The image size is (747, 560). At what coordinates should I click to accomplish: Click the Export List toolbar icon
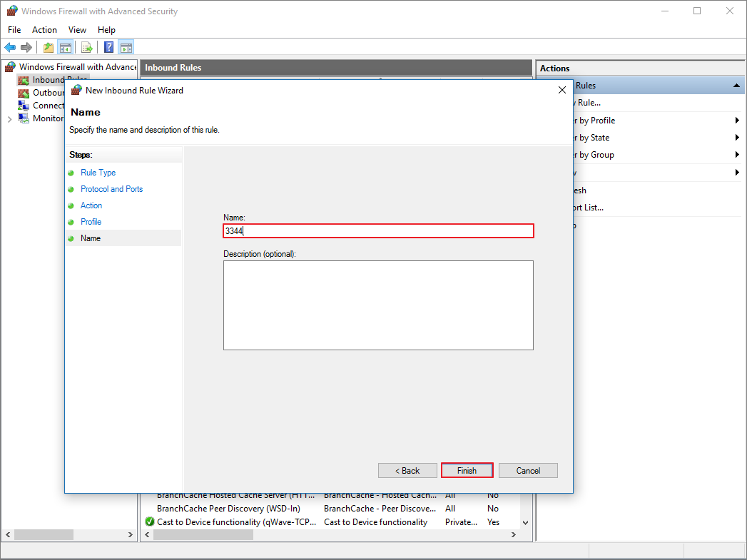87,47
